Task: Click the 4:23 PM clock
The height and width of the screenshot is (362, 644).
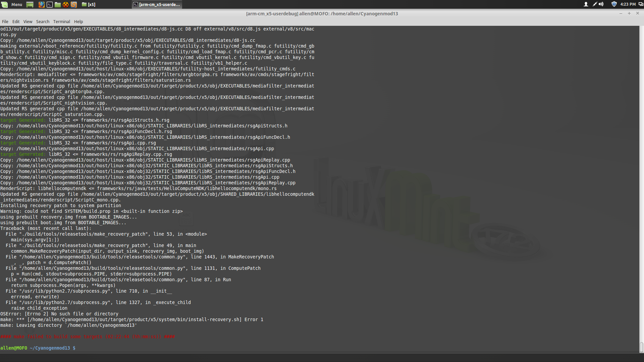Action: coord(628,4)
